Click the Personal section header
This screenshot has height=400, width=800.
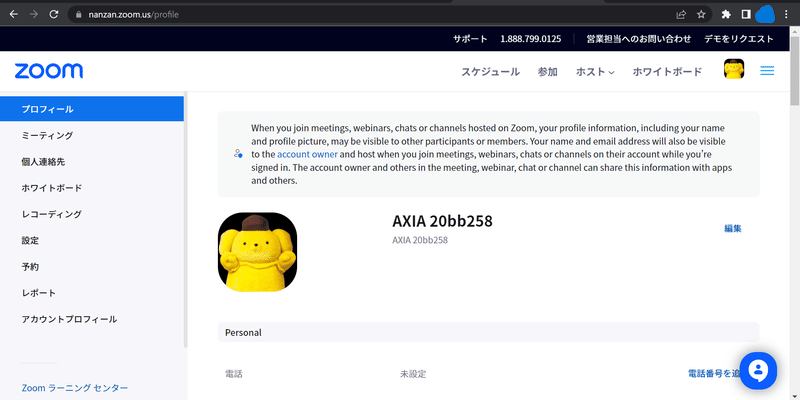(488, 332)
